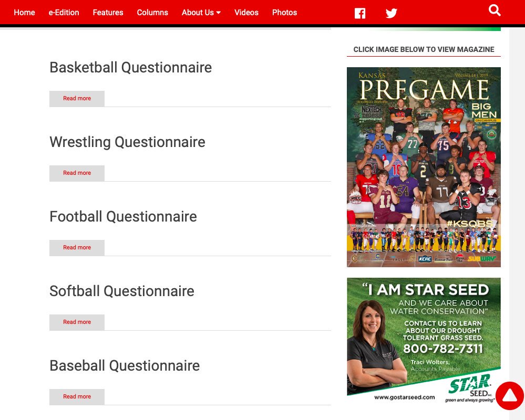Open the site's Facebook page icon
Screen dimensions: 525x420
pos(359,13)
